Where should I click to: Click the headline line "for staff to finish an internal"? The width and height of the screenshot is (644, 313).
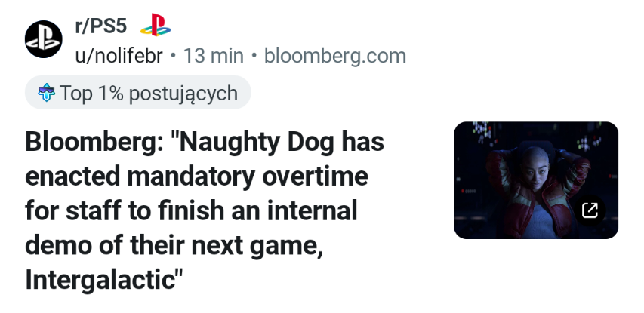[191, 210]
